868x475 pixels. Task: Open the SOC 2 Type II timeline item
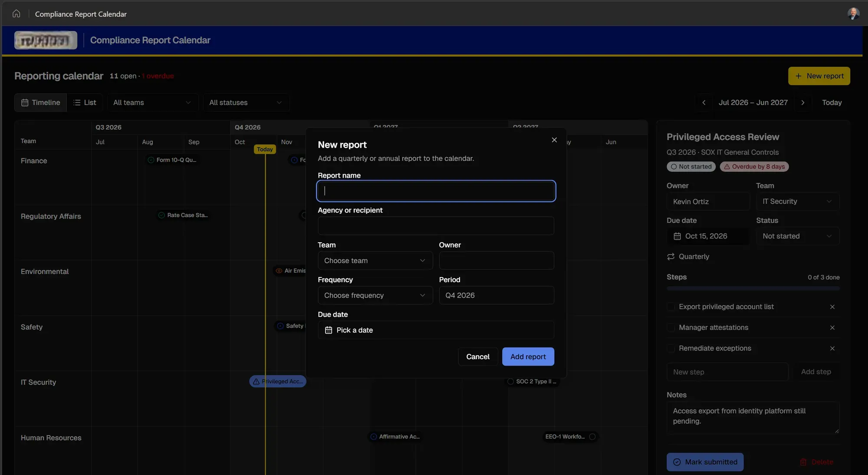532,382
